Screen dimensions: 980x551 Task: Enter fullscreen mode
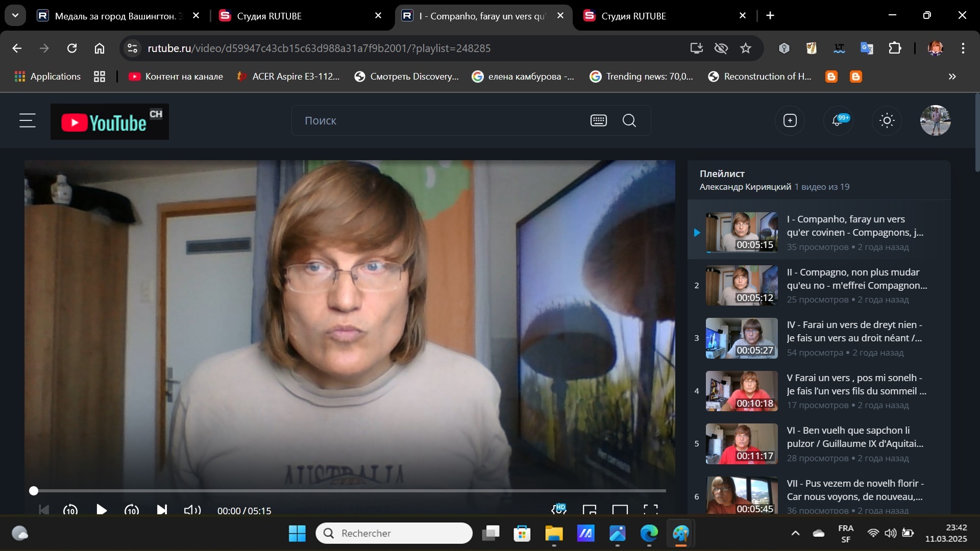[650, 510]
